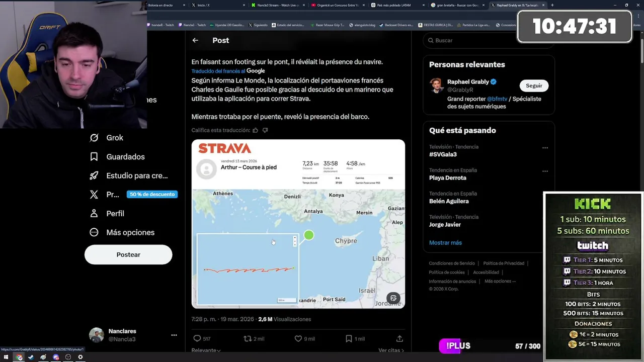Open the #SVGala3 trending topic
Image resolution: width=644 pixels, height=362 pixels.
click(x=443, y=154)
